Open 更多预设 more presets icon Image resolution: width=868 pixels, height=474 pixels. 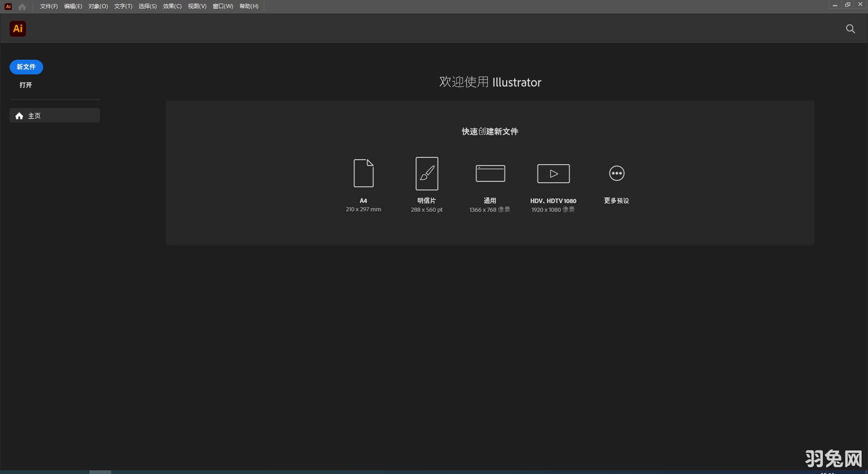click(x=617, y=173)
